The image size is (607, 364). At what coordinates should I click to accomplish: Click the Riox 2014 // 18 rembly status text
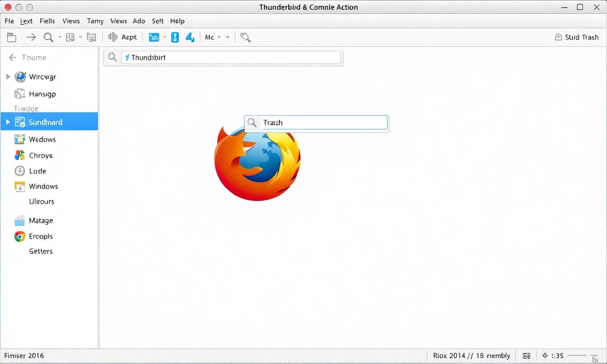click(471, 355)
